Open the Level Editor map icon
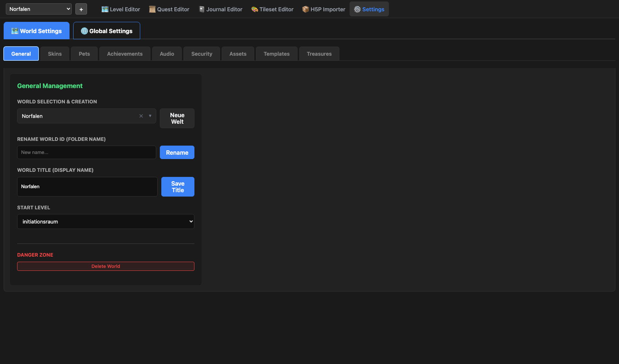 [x=105, y=9]
